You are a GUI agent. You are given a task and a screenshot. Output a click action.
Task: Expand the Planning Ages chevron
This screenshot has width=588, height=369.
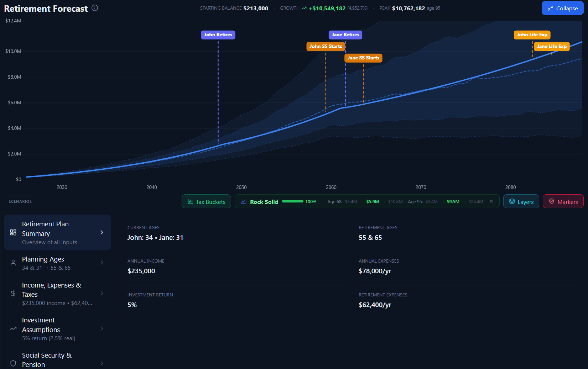(x=102, y=263)
